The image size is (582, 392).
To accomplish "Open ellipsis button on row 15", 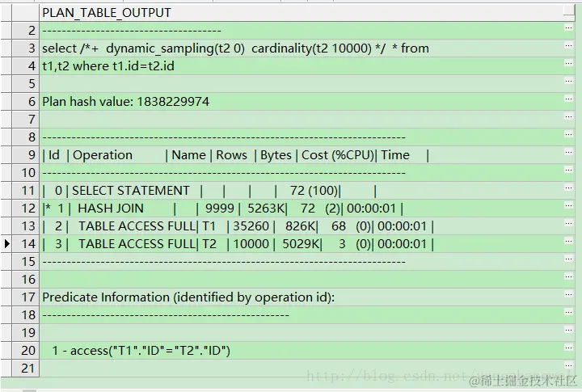I will pos(568,259).
